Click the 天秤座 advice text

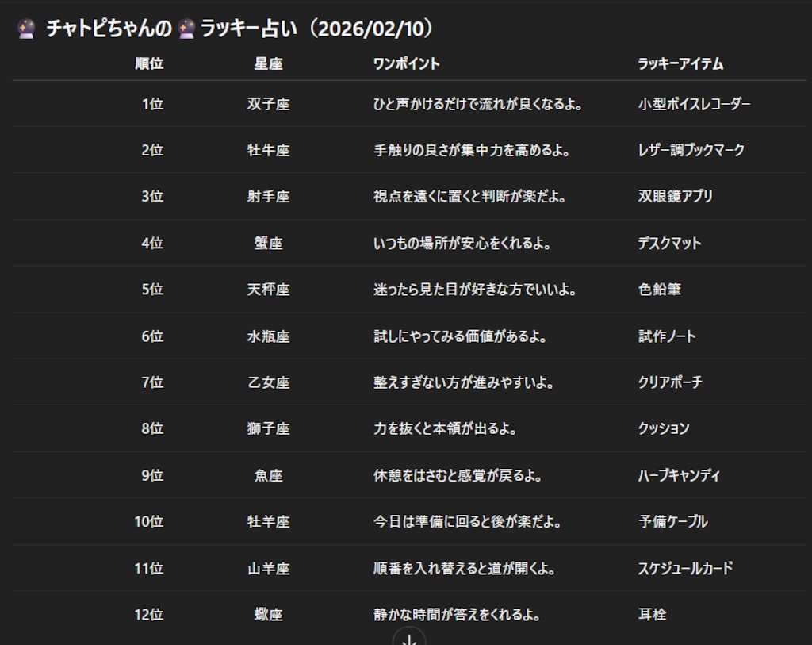pyautogui.click(x=474, y=290)
